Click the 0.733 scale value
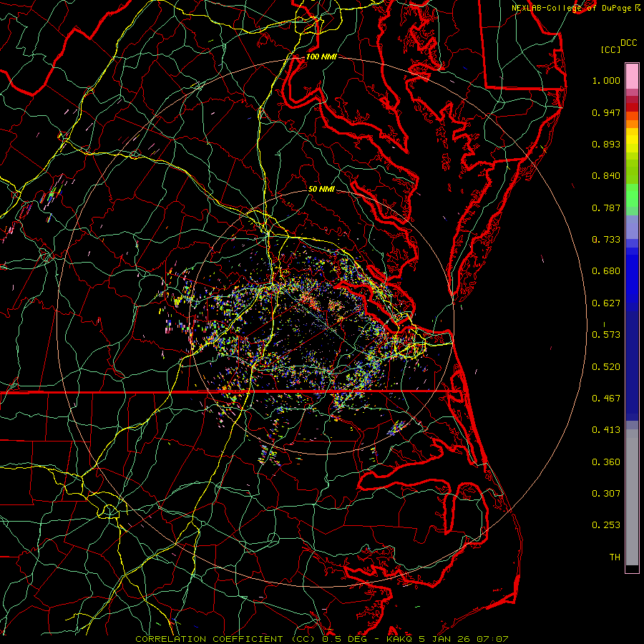This screenshot has height=644, width=644. tap(606, 240)
